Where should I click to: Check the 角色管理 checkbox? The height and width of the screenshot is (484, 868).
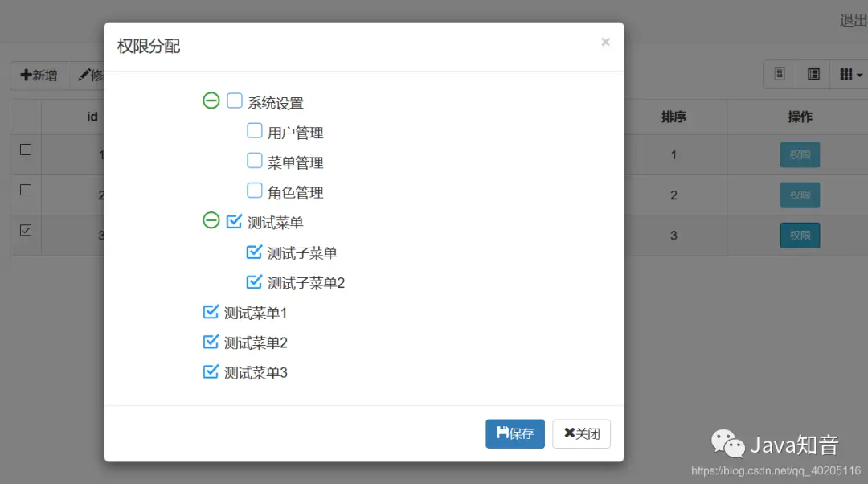tap(254, 191)
